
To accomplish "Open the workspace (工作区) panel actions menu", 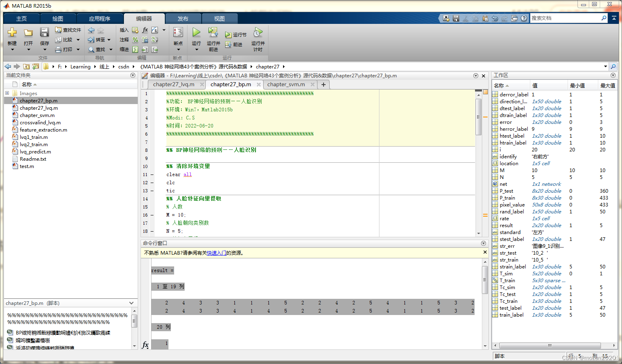I will click(x=613, y=75).
